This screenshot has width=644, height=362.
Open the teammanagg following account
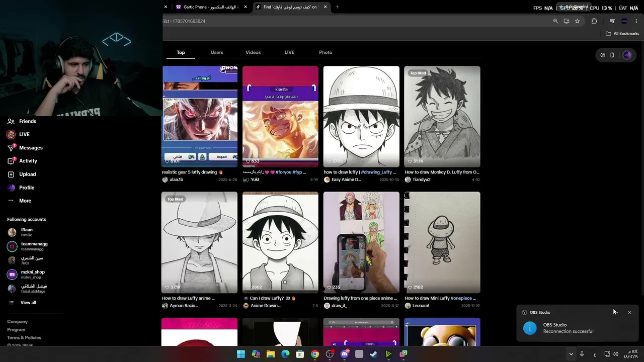click(28, 246)
